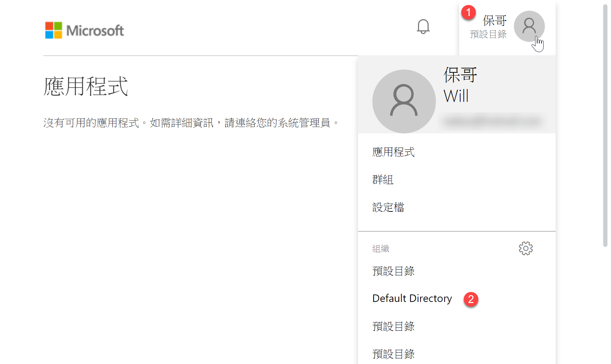Open the notifications bell
611x364 pixels.
pos(423,27)
